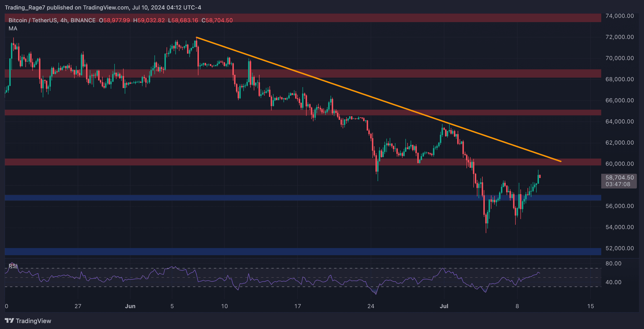This screenshot has height=329, width=644.
Task: Click the 64,000.00 price axis label
Action: pyautogui.click(x=620, y=121)
